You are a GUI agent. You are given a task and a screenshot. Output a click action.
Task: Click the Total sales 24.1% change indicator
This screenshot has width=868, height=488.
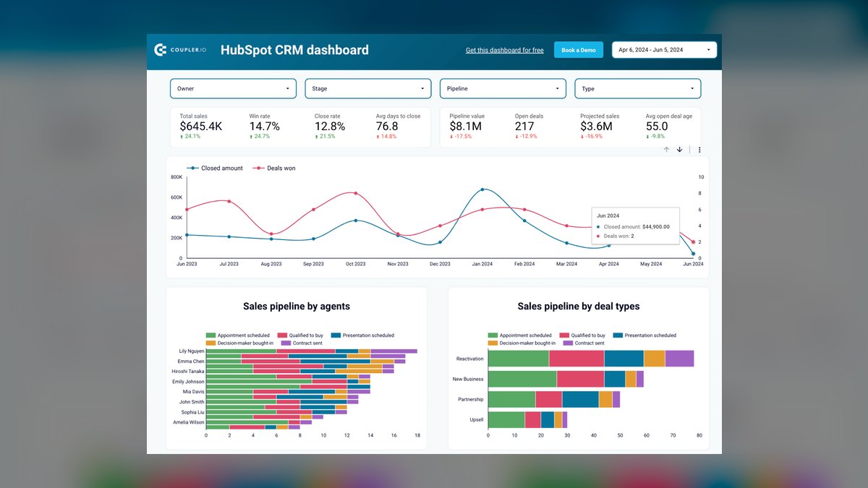coord(190,136)
